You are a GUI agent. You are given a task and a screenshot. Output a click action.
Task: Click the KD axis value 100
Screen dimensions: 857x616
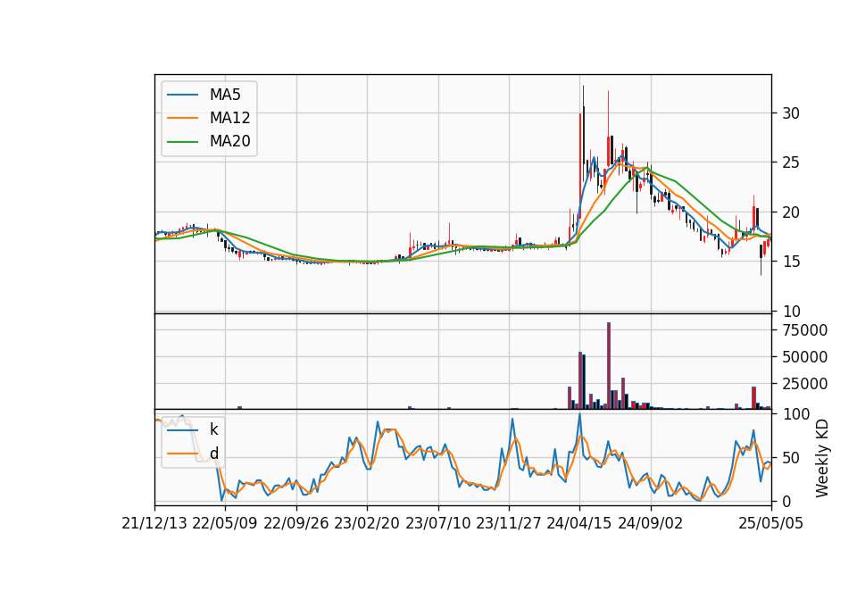pyautogui.click(x=796, y=413)
